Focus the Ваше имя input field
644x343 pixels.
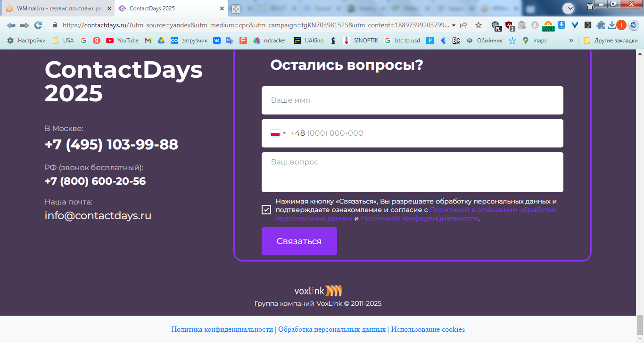pyautogui.click(x=413, y=100)
